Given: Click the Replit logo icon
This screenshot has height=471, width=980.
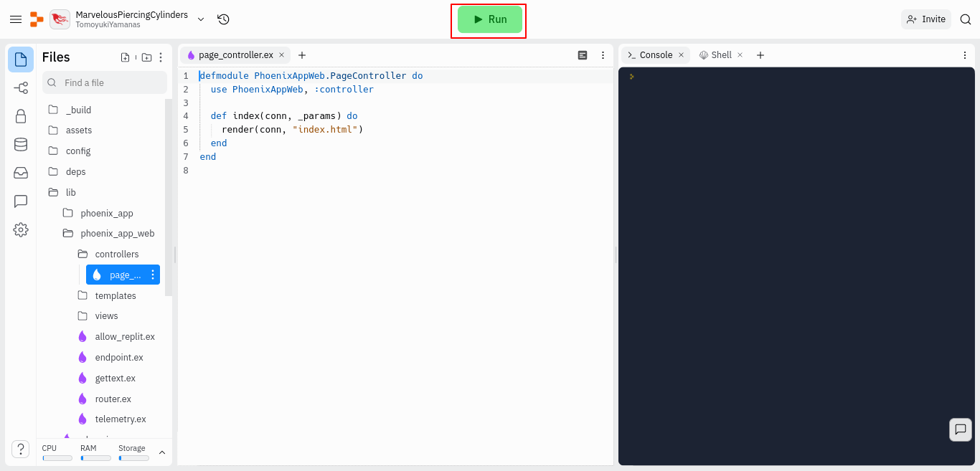Looking at the screenshot, I should (37, 19).
